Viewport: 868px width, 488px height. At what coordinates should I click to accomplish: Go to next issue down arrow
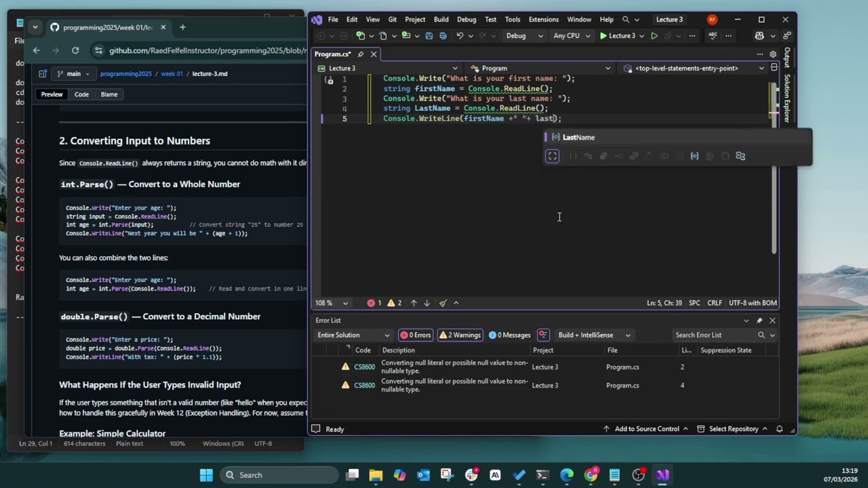(427, 303)
